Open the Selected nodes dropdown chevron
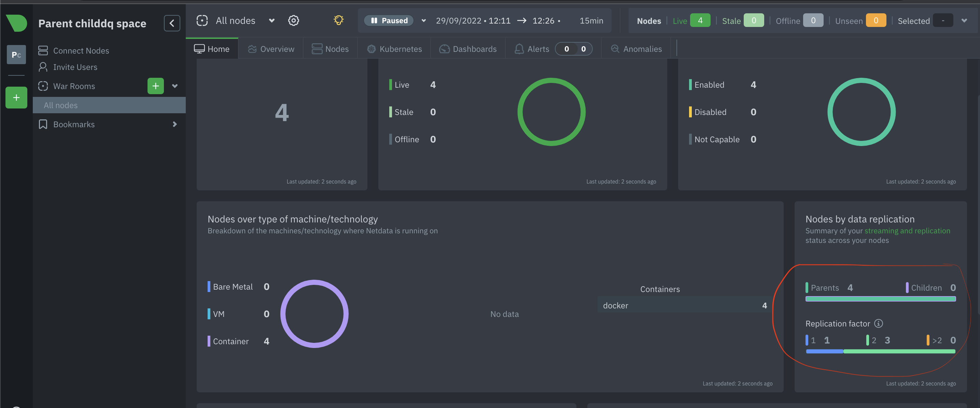Viewport: 980px width, 408px height. (x=964, y=20)
